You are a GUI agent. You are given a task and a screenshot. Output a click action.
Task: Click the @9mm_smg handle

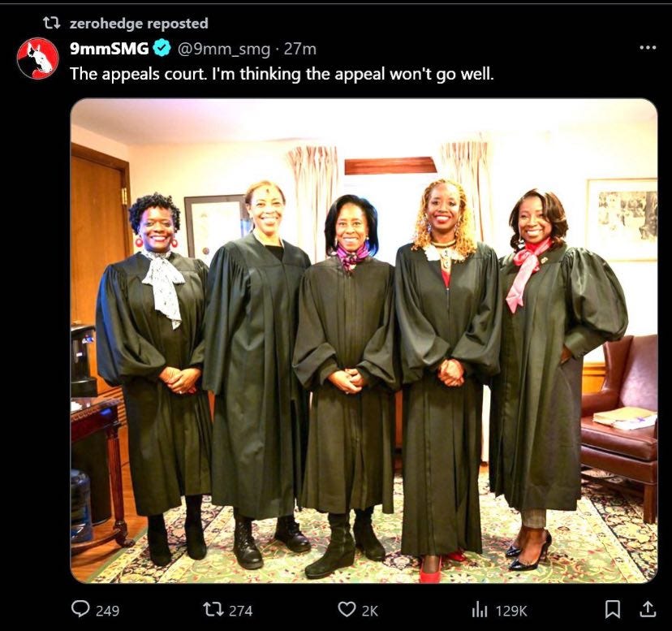224,50
